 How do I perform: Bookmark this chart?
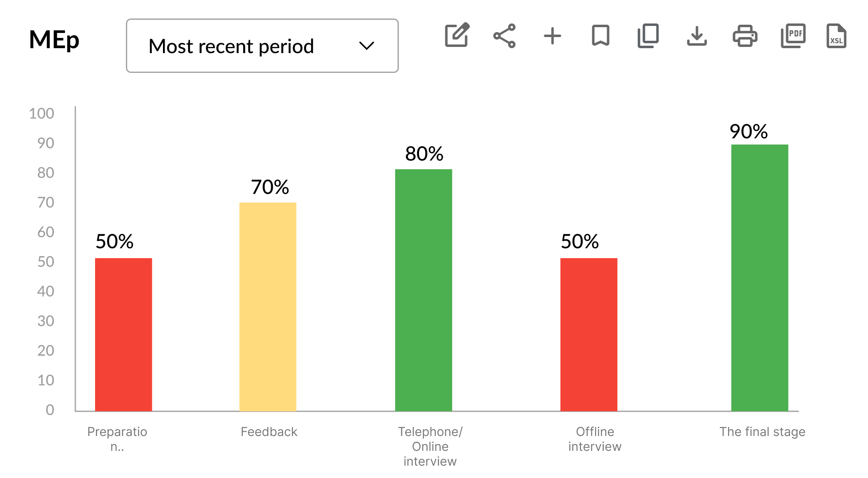(600, 36)
